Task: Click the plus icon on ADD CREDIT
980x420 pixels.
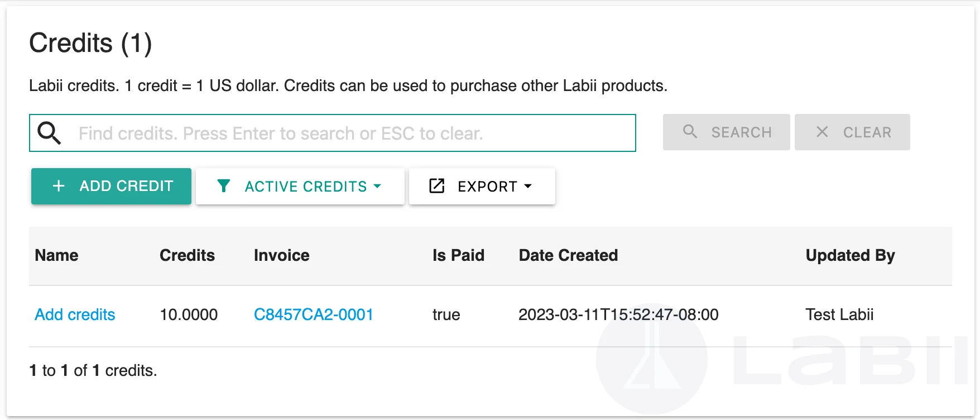Action: tap(59, 186)
